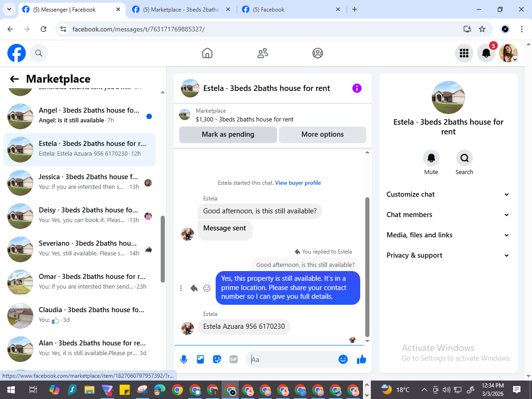Reload the page

(43, 29)
